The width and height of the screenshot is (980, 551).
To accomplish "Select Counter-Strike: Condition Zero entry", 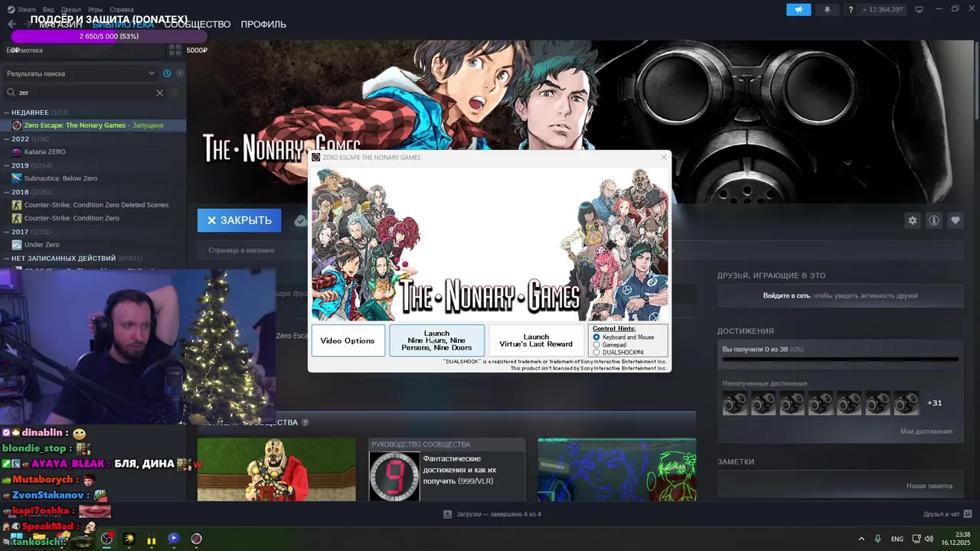I will tap(72, 218).
